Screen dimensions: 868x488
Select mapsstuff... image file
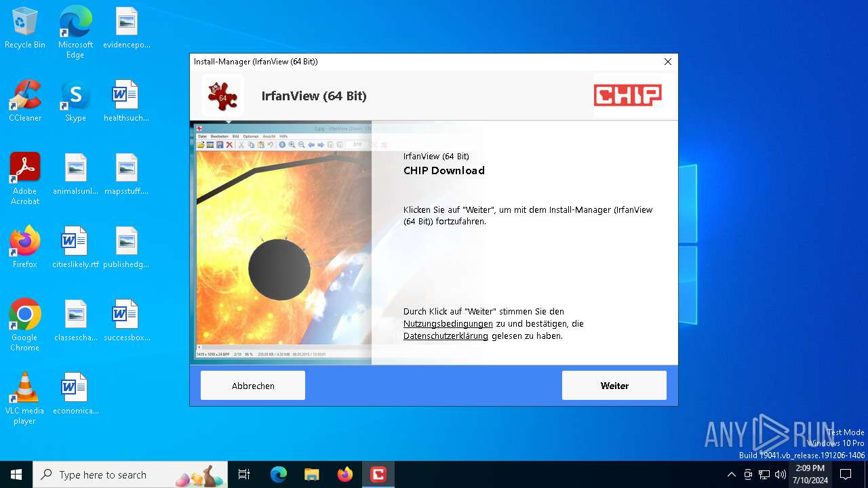[126, 174]
